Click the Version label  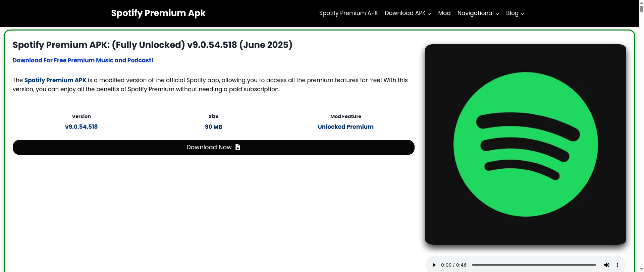click(x=82, y=116)
